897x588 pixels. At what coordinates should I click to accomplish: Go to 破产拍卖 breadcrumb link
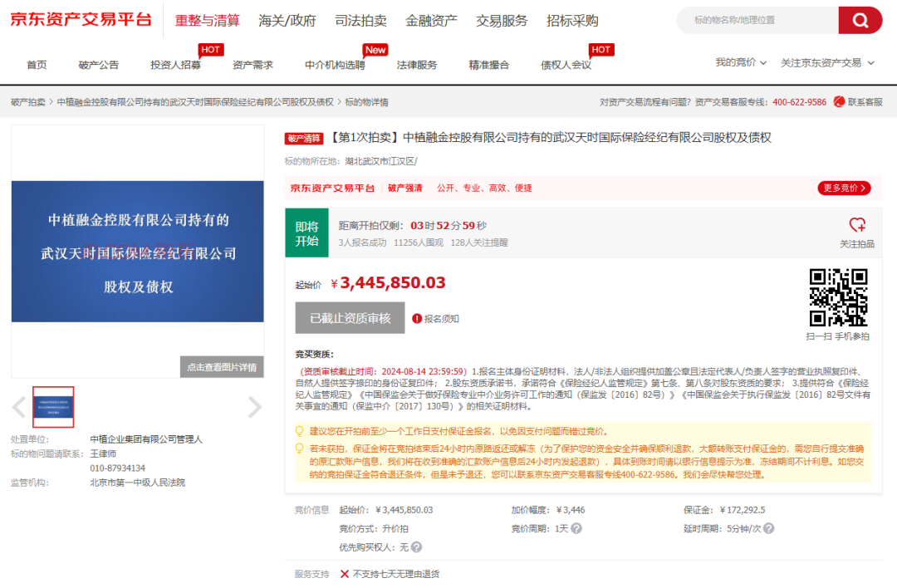point(28,102)
